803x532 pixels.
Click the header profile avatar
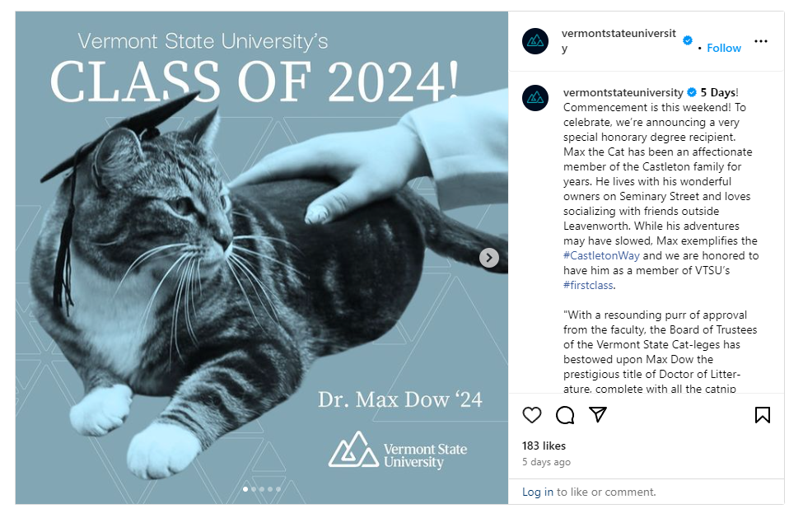535,41
